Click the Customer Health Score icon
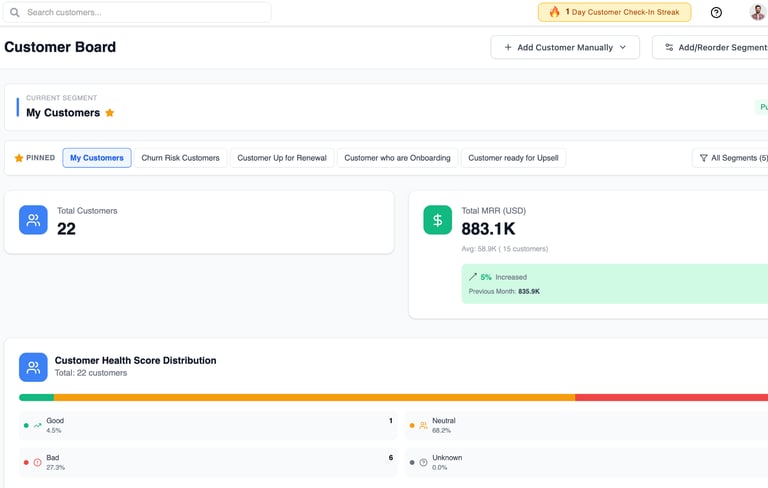Screen dimensions: 768x488 click(33, 367)
